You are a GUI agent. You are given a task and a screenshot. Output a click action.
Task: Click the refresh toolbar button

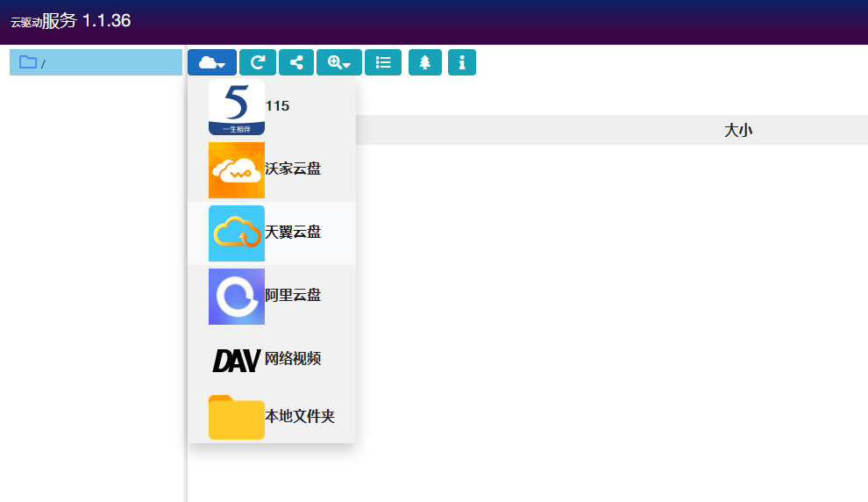click(258, 62)
